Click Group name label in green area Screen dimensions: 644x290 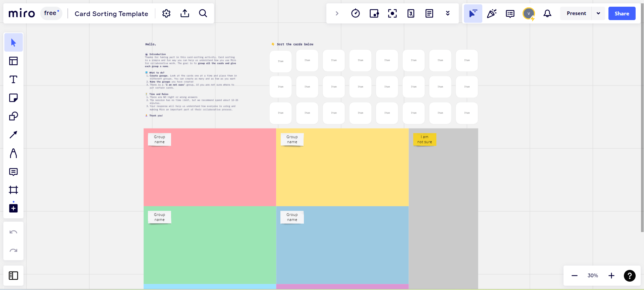[x=159, y=217]
